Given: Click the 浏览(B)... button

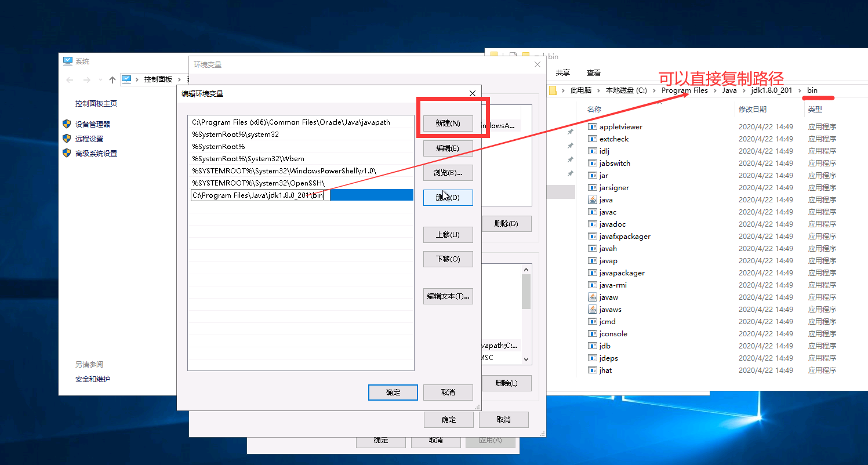Looking at the screenshot, I should [x=448, y=173].
